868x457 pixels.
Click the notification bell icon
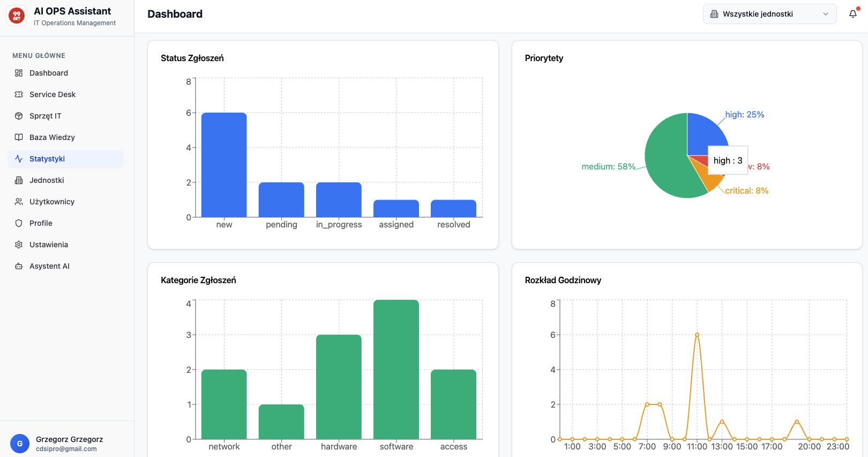coord(852,14)
